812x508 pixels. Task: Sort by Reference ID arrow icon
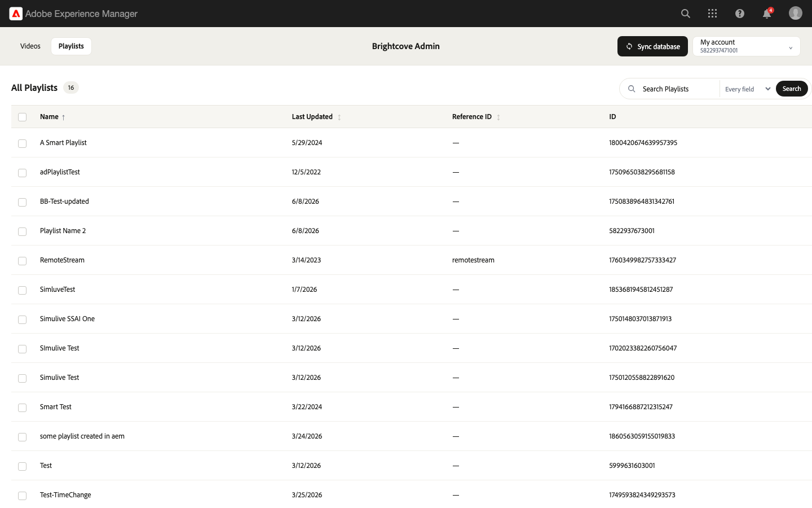pyautogui.click(x=498, y=117)
